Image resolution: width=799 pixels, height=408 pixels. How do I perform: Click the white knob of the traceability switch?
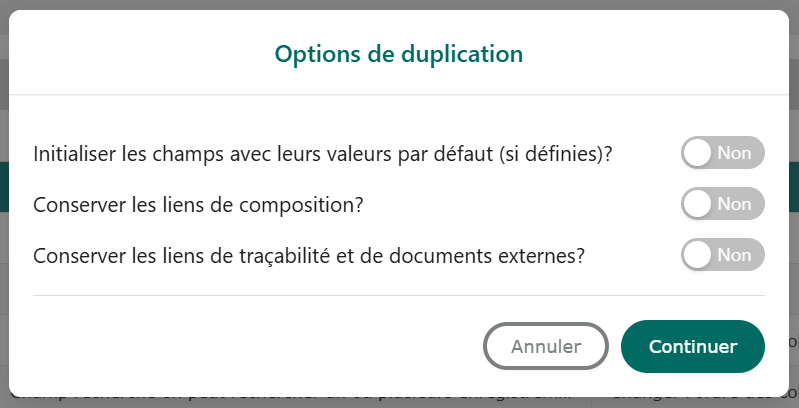[x=698, y=254]
